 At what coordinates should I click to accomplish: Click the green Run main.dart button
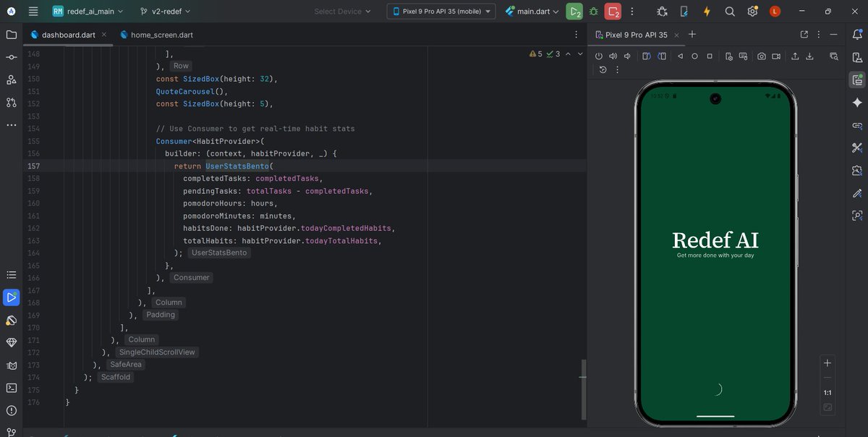click(x=574, y=12)
